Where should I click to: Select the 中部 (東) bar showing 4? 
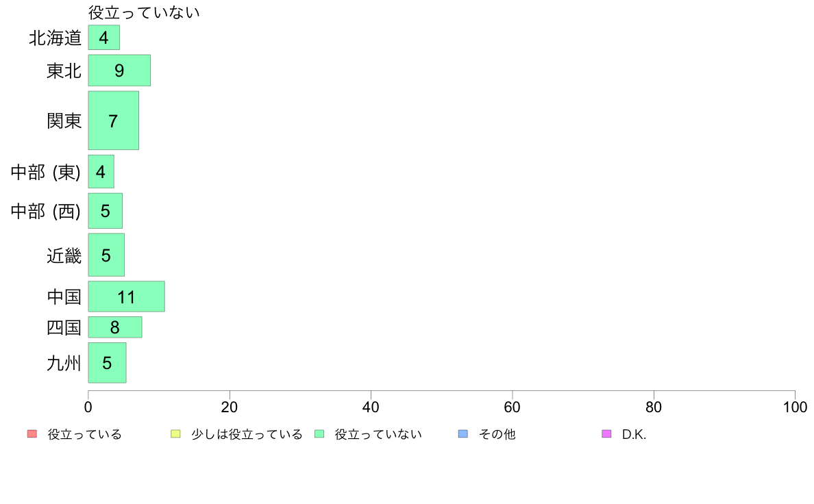(x=101, y=171)
